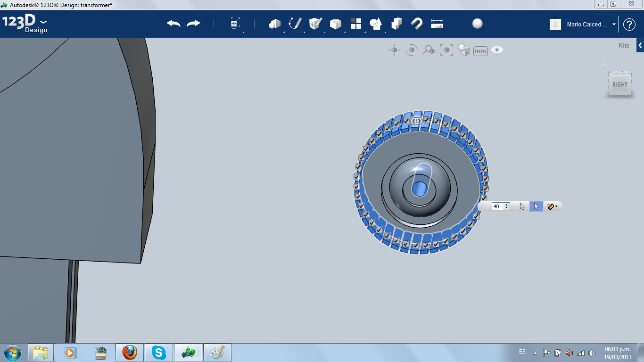Viewport: 644px width, 362px height.
Task: Uncheck the box right of count handle
Action: coord(427,120)
